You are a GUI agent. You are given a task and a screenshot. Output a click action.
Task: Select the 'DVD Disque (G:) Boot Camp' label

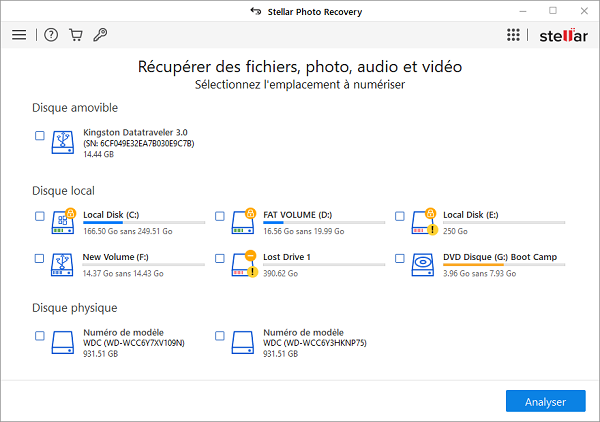(x=500, y=257)
